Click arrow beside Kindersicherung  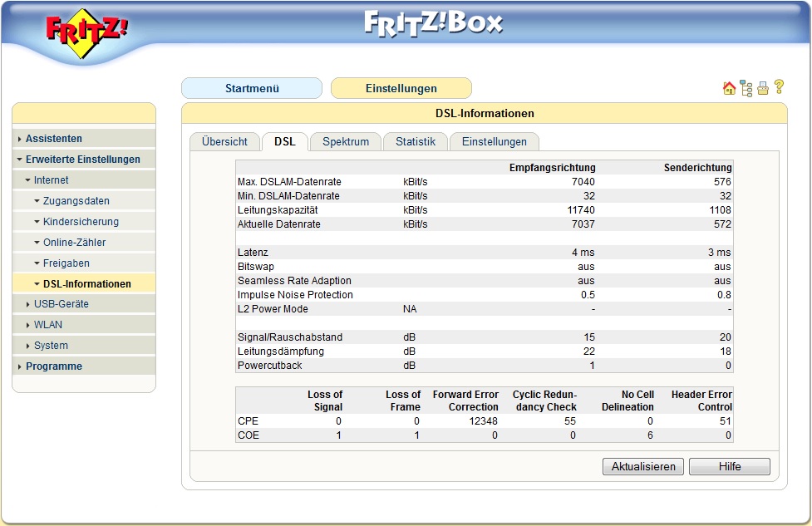37,222
